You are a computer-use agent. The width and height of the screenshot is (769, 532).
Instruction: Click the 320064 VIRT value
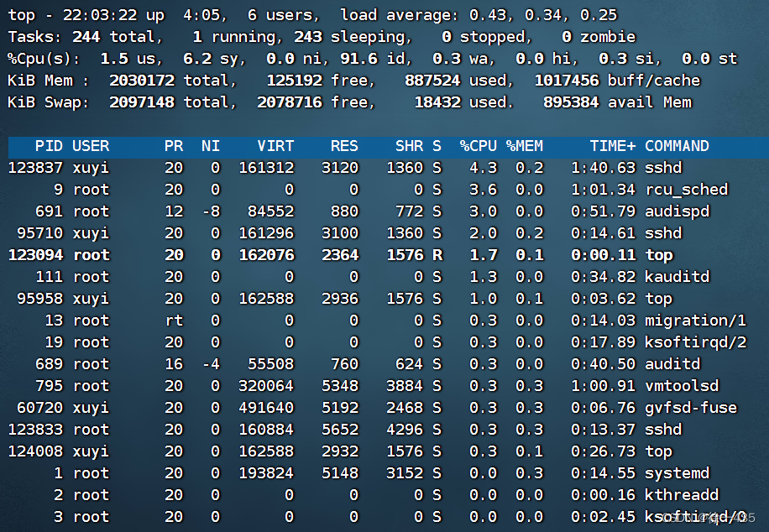266,386
